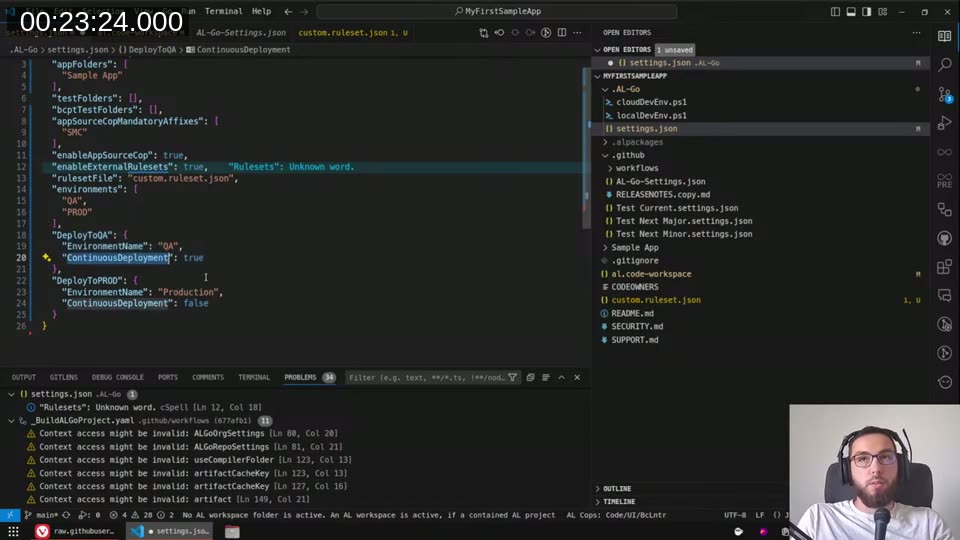The height and width of the screenshot is (540, 960).
Task: Open the GitHub view in the activity bar
Action: coord(945,238)
